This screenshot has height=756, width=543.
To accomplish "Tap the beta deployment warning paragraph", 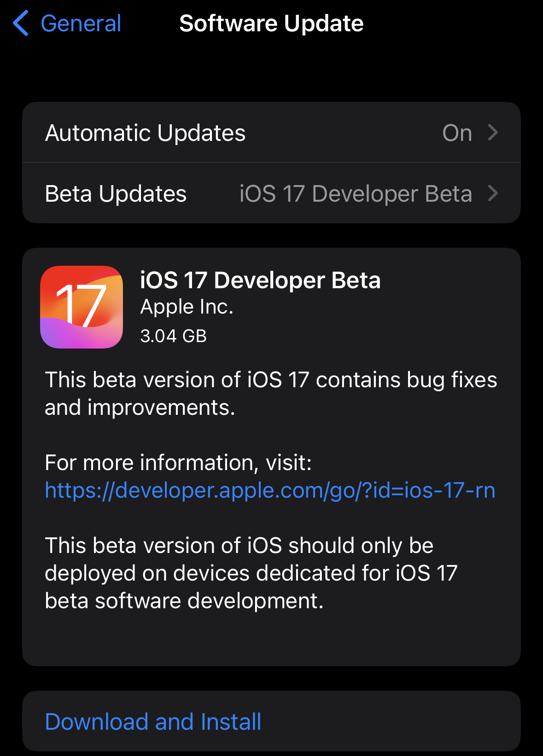I will coord(251,573).
